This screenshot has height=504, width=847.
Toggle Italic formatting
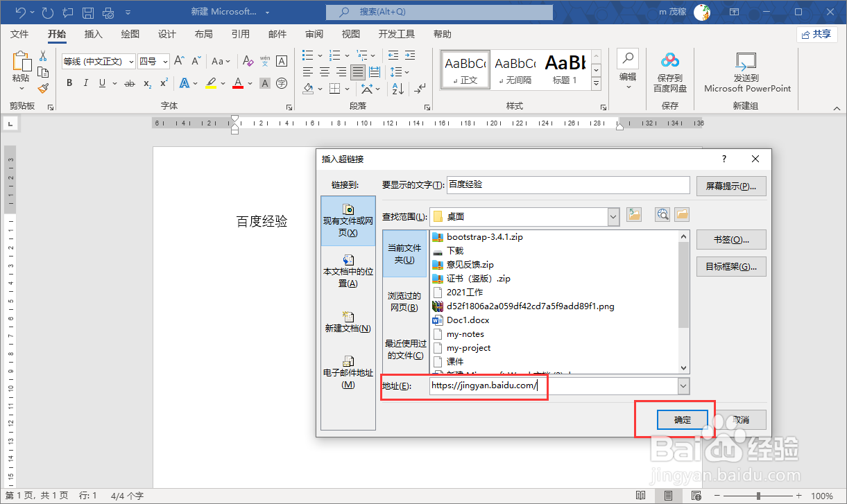(86, 83)
